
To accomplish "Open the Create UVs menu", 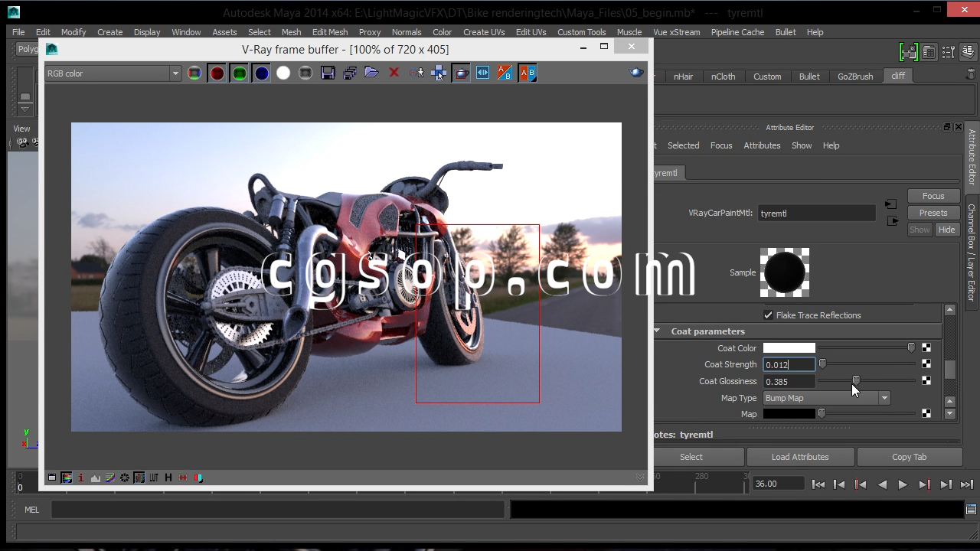I will [x=484, y=32].
